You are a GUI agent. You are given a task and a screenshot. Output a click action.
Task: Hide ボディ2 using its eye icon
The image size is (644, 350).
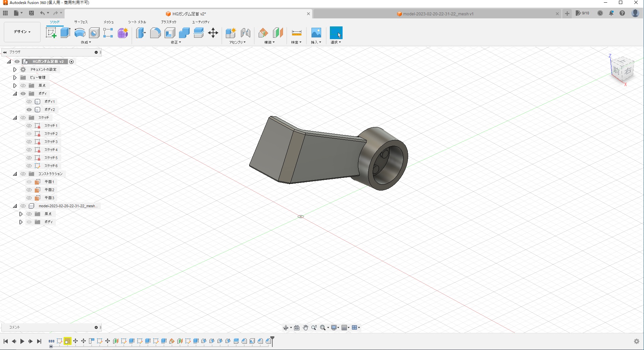[x=29, y=110]
